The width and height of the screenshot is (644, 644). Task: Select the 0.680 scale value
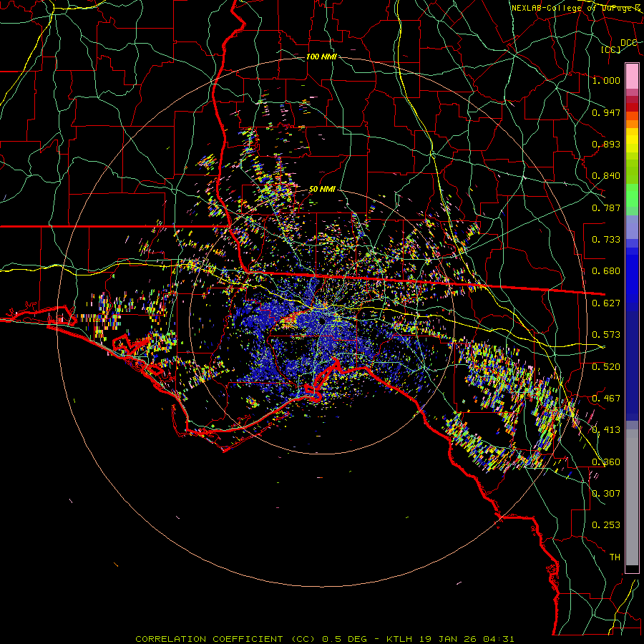[x=606, y=271]
